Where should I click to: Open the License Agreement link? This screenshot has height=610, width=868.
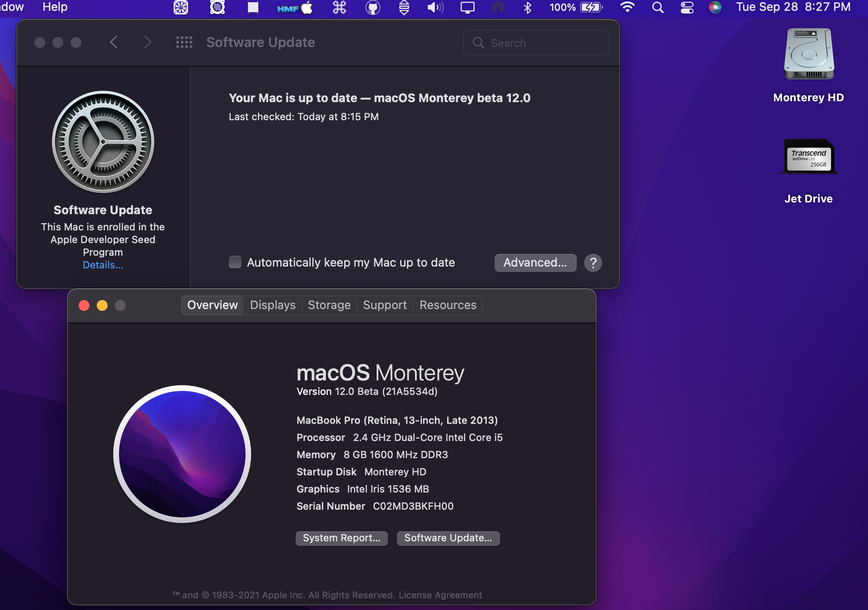click(440, 595)
